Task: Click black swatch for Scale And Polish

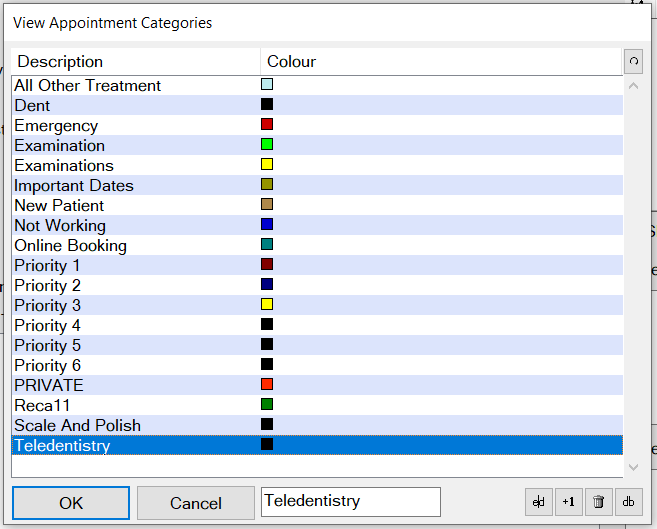Action: (267, 424)
